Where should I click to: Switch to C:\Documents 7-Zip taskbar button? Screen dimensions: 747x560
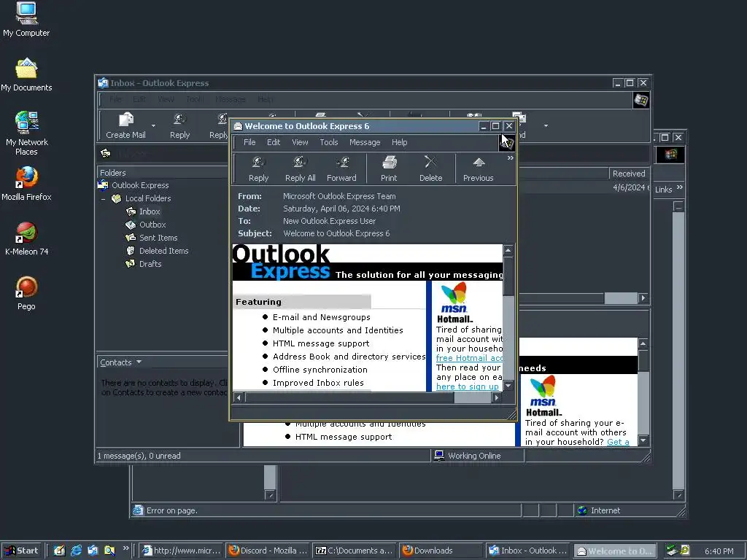(354, 551)
